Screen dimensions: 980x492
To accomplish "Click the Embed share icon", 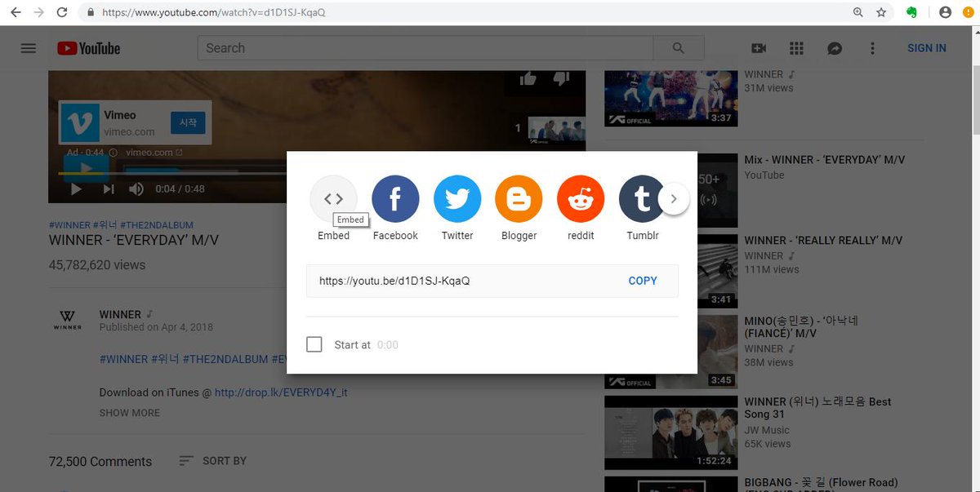I will click(x=333, y=199).
